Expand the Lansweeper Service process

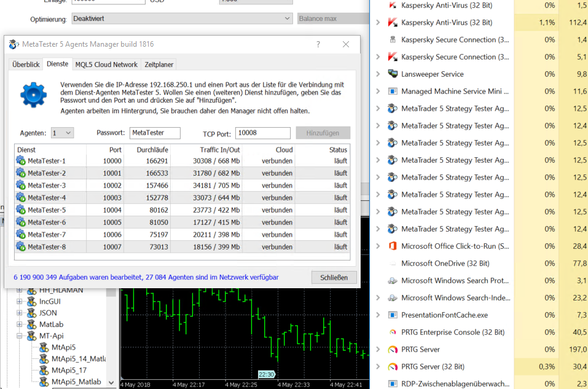coord(378,74)
